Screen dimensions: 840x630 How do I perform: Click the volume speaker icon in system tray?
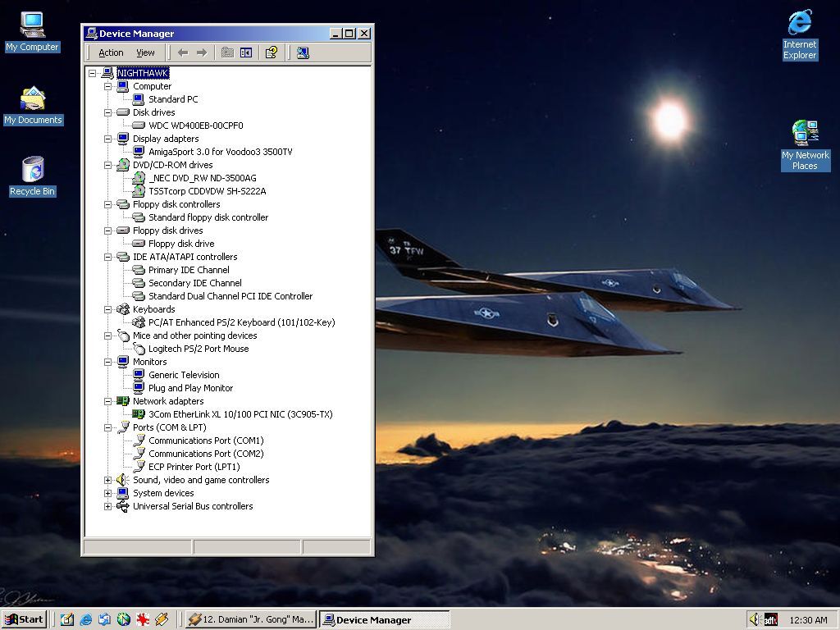click(754, 619)
